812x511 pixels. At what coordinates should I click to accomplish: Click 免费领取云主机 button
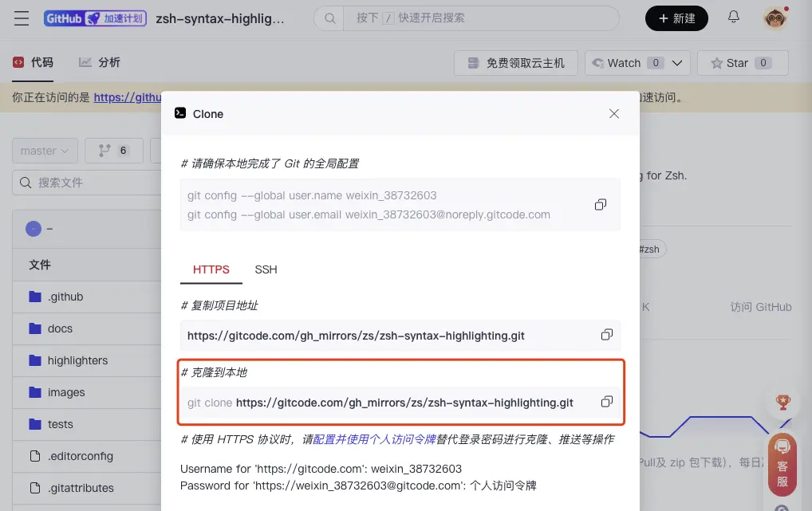pos(516,63)
